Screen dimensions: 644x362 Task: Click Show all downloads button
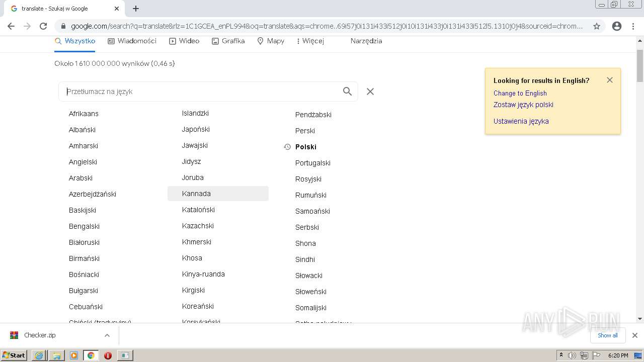click(x=607, y=335)
